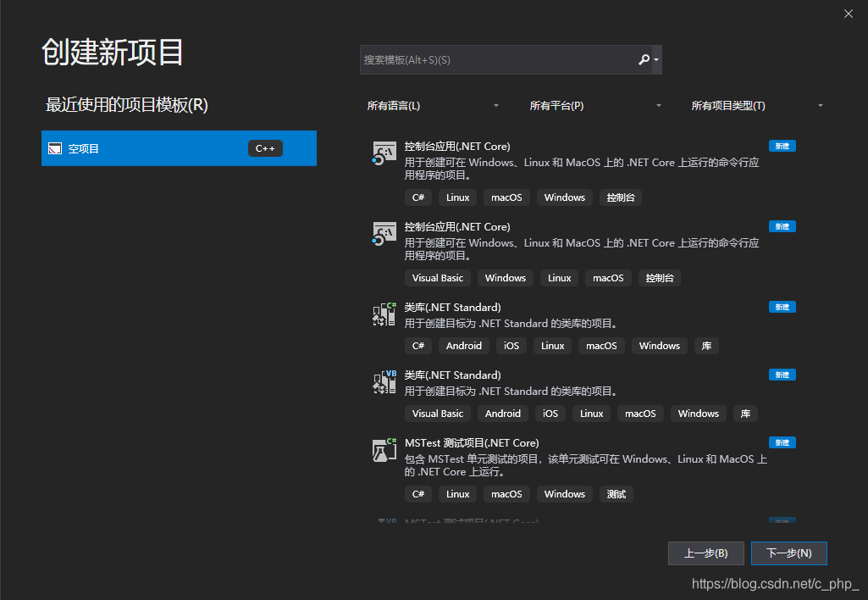Open the 所有项目类型(T) project type dropdown
Screen dimensions: 868x600
click(x=757, y=106)
